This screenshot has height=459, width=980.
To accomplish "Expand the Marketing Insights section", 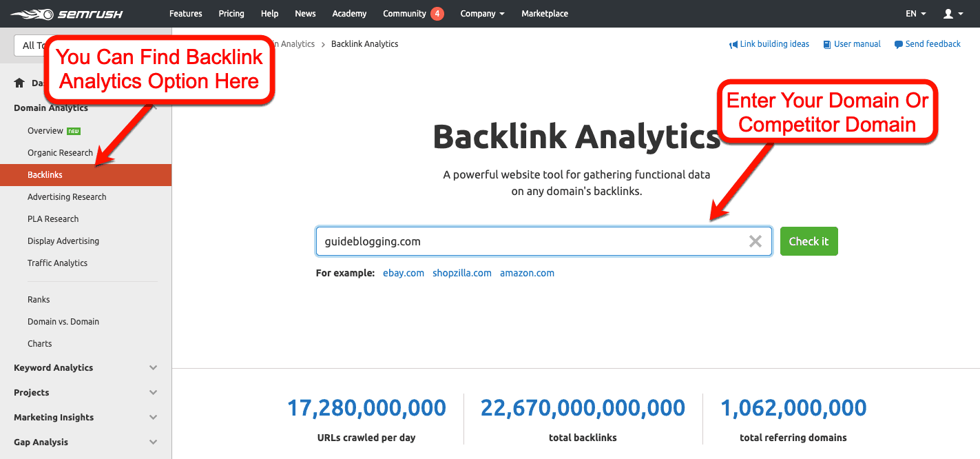I will click(x=85, y=417).
